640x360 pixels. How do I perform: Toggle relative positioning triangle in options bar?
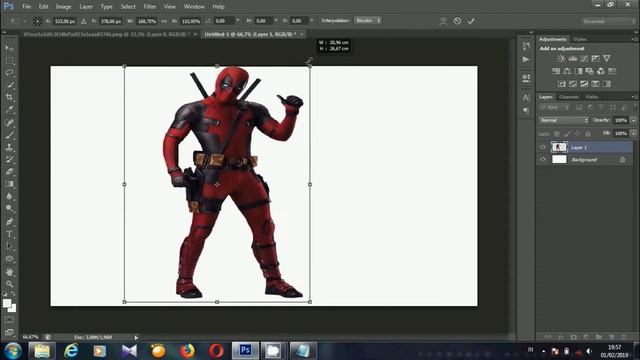coord(84,21)
